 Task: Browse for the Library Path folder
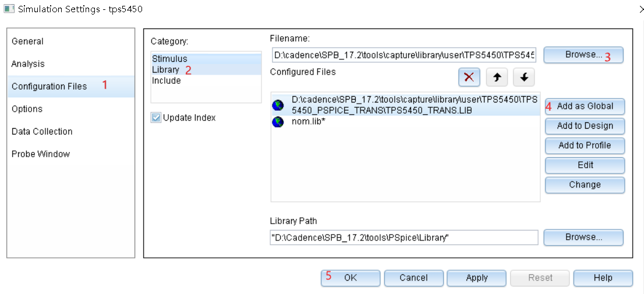pyautogui.click(x=583, y=238)
